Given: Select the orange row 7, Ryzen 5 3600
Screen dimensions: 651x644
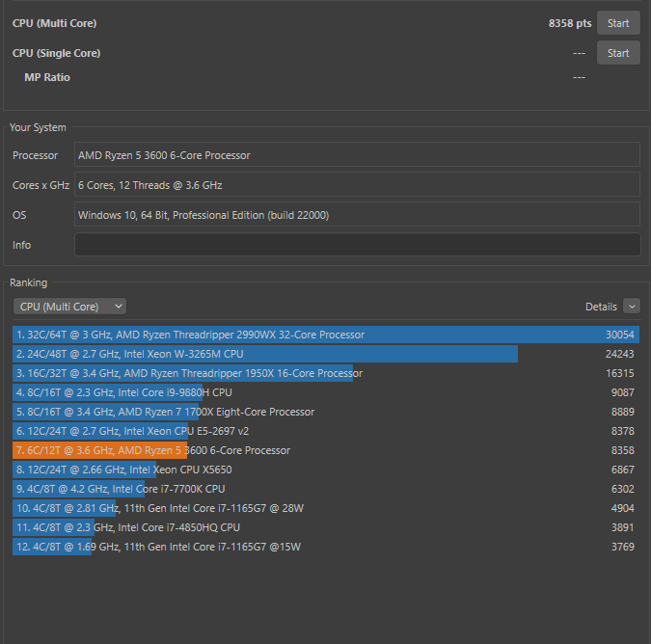Looking at the screenshot, I should coord(326,450).
